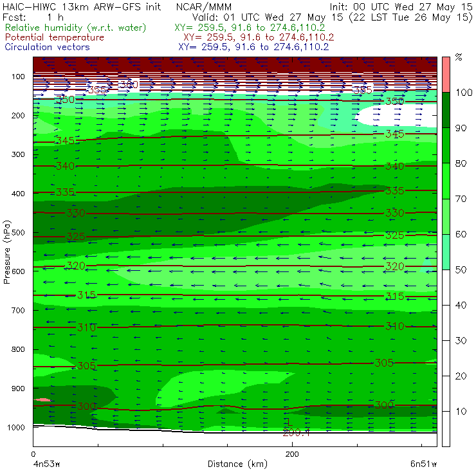Click the 'Valid: 01 UTC Wed 27 May 15' text
Image resolution: width=476 pixels, height=476 pixels.
coord(268,17)
